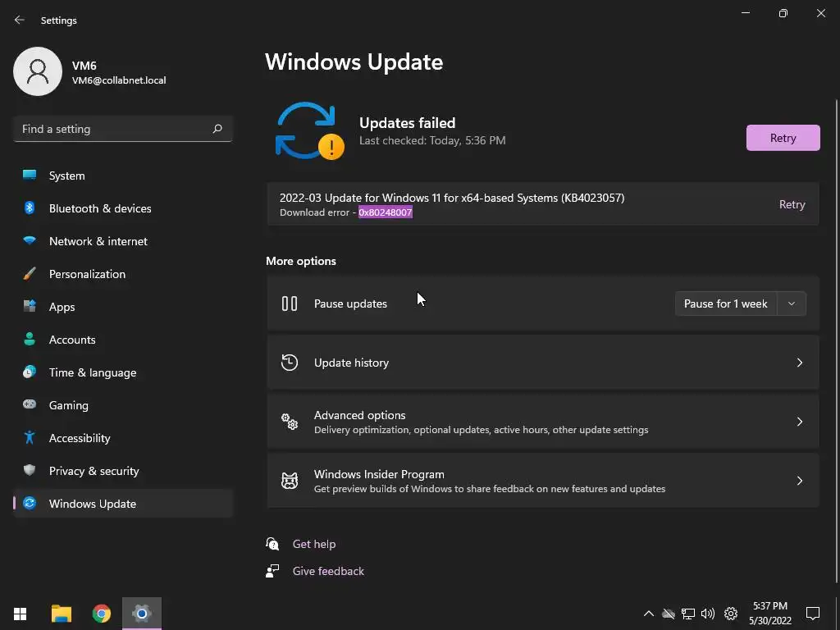Click the clock showing 5:37 PM
This screenshot has height=630, width=840.
(769, 606)
